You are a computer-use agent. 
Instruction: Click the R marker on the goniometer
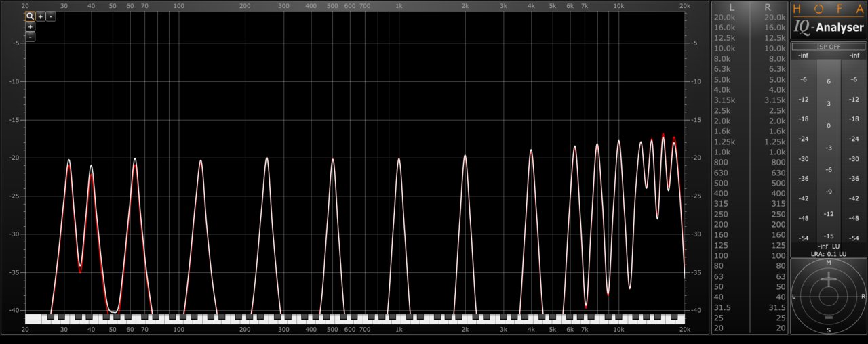863,297
